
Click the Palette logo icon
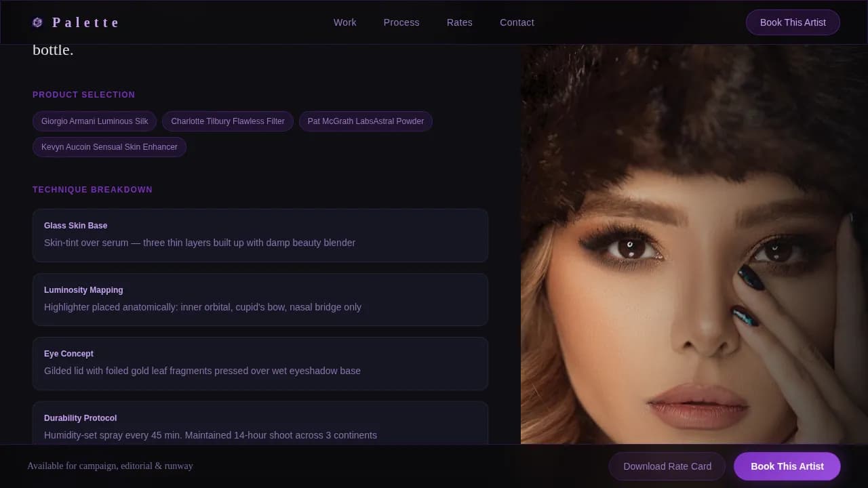pyautogui.click(x=37, y=22)
